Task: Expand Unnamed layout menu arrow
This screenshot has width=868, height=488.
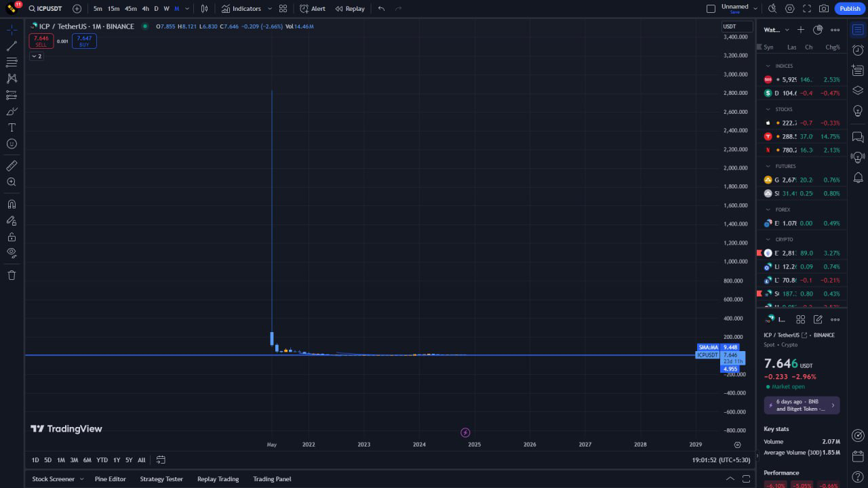Action: pos(755,9)
